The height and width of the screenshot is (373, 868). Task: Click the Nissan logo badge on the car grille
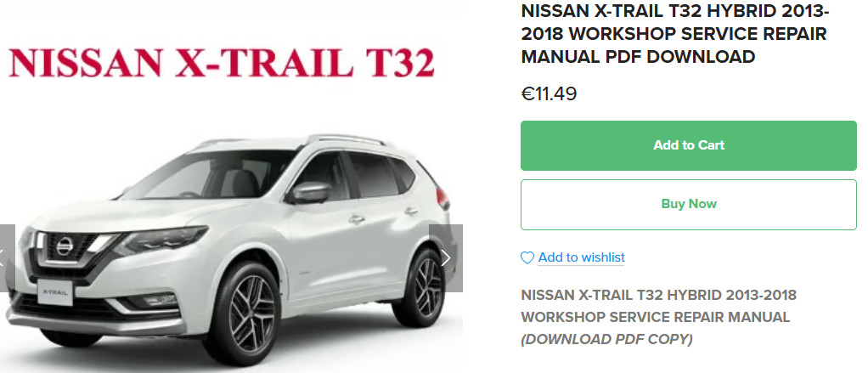point(65,246)
